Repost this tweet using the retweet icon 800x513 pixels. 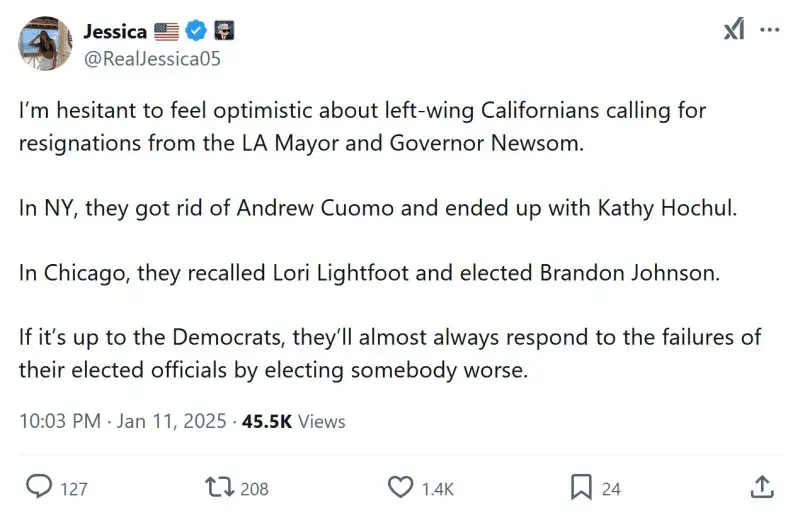(x=218, y=487)
